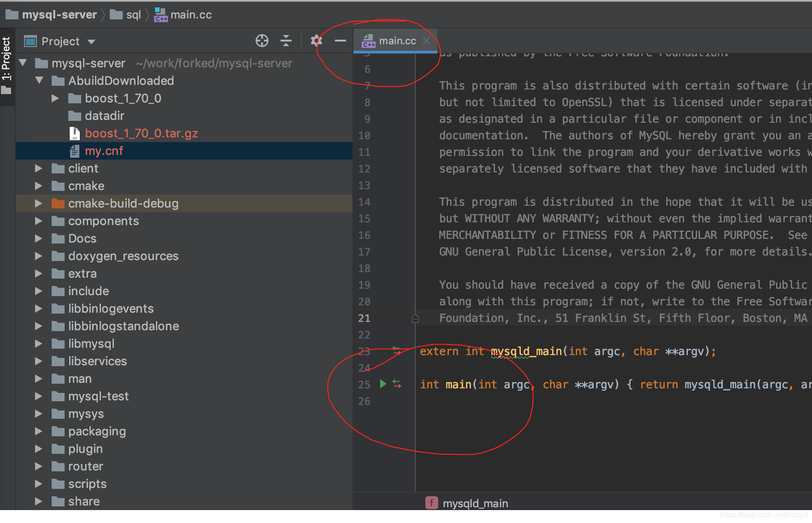This screenshot has width=812, height=523.
Task: Expand the client folder
Action: 39,168
